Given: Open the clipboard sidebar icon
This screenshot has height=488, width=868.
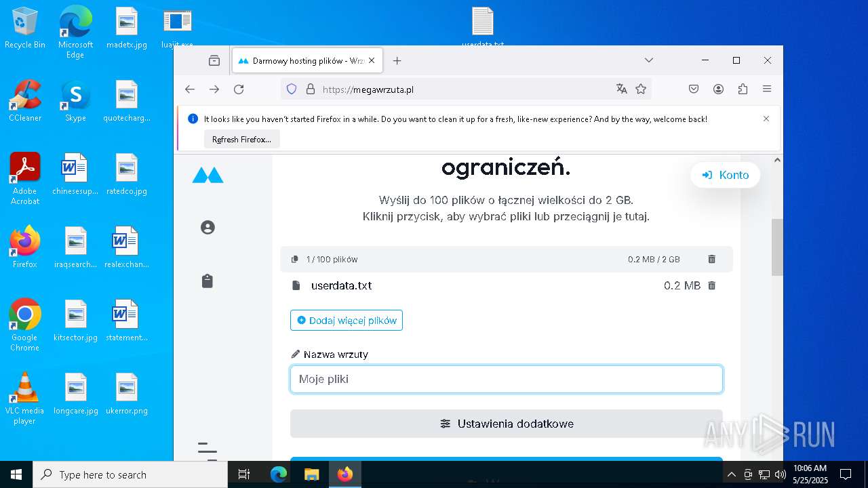Looking at the screenshot, I should click(208, 281).
